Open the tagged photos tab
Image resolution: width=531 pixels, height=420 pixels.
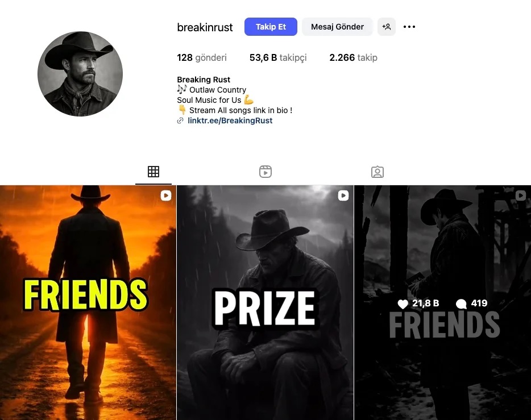coord(377,172)
